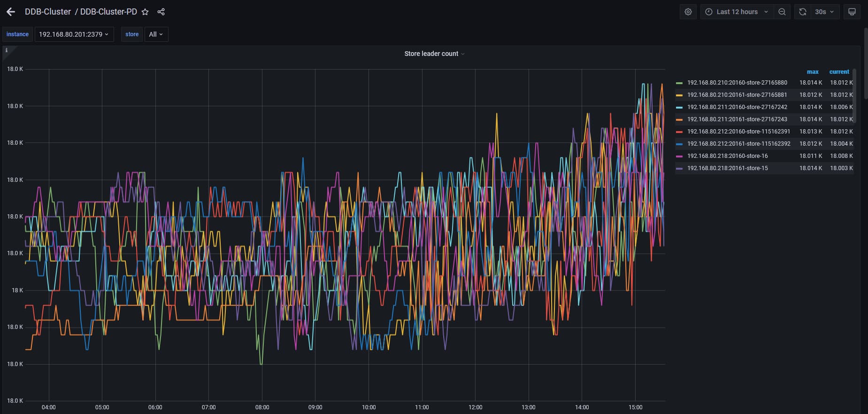The width and height of the screenshot is (868, 414).
Task: Change color of green store-27165880 series
Action: point(679,83)
